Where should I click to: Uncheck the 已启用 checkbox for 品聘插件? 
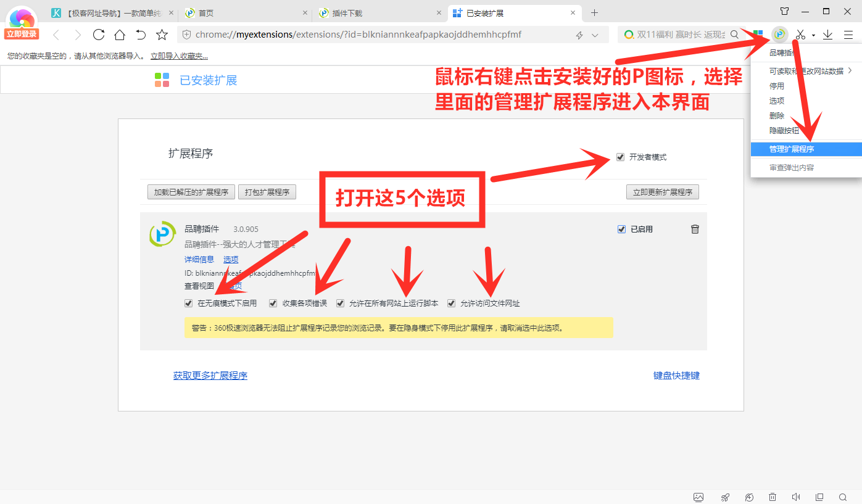(x=621, y=228)
